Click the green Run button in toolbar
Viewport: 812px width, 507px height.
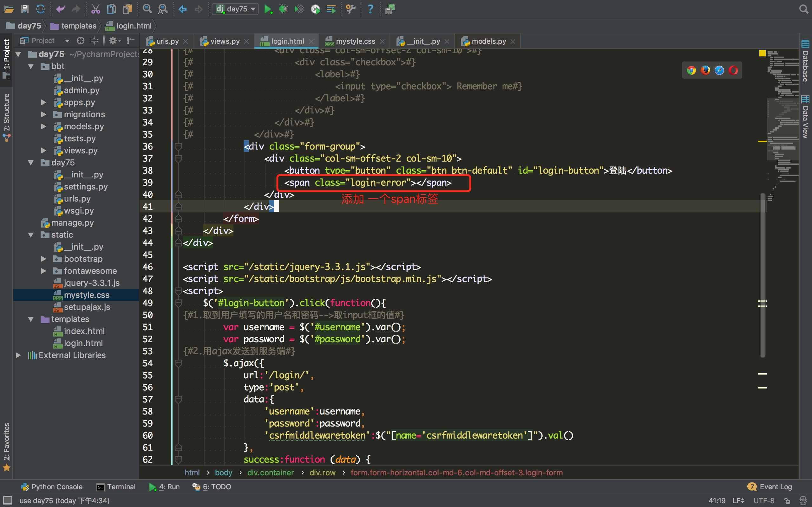point(267,9)
